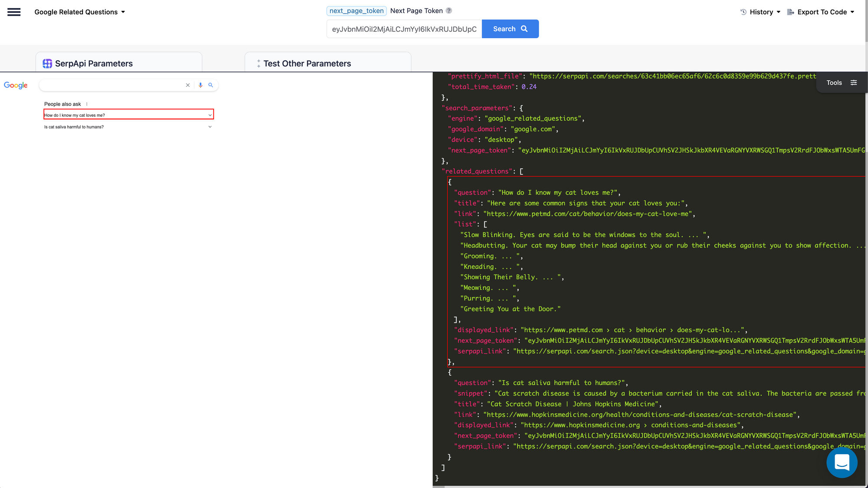The image size is (868, 488).
Task: Open the petmd.com link in JSON
Action: tap(588, 214)
